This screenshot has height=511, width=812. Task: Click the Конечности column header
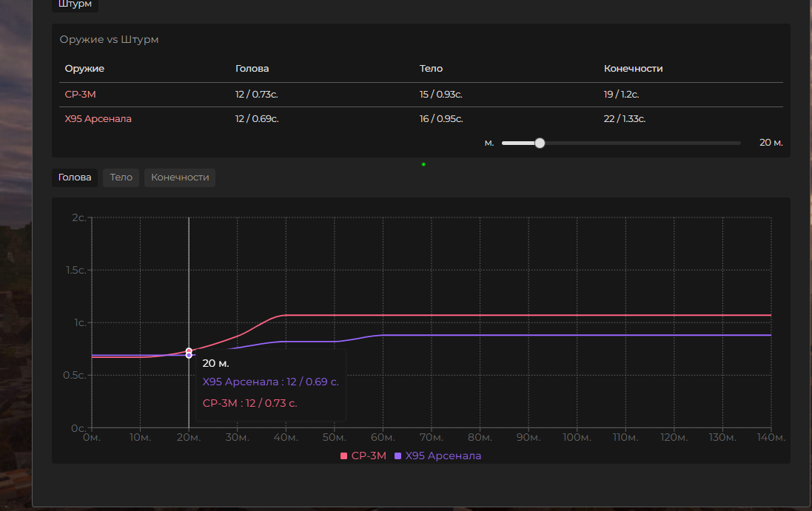click(x=633, y=69)
